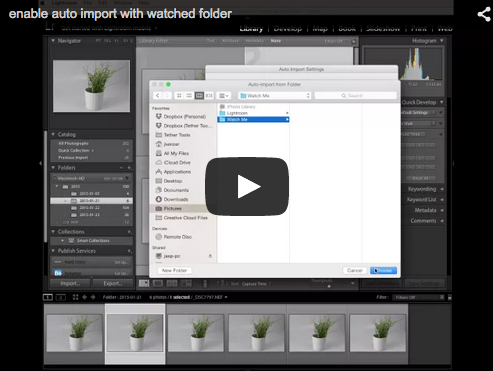
Task: Switch to the Develop module
Action: (x=288, y=29)
